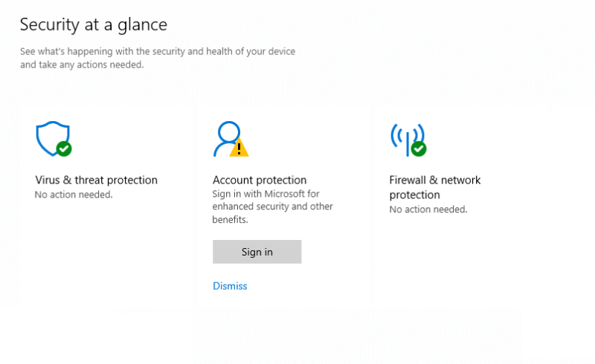
Task: Click 'No action needed.' under Firewall protection
Action: tap(428, 209)
